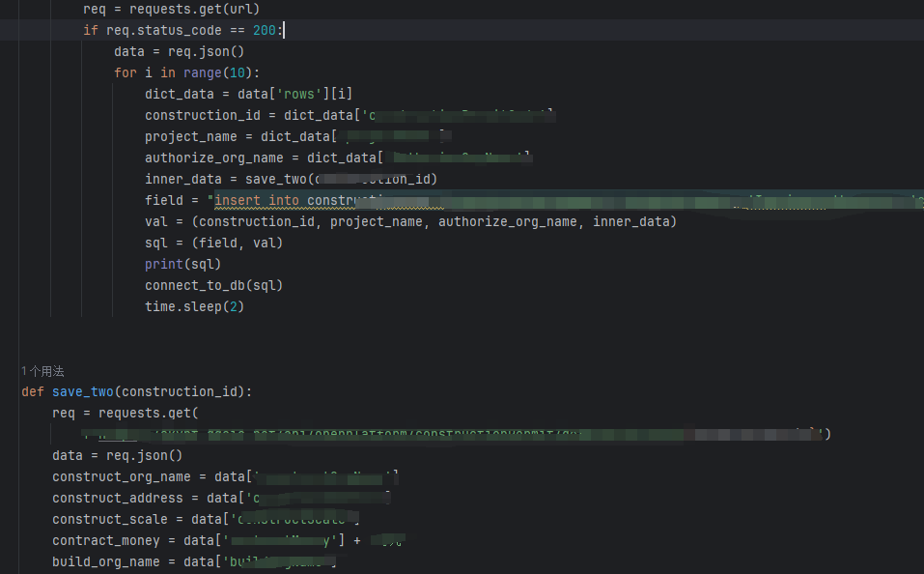This screenshot has width=924, height=574.
Task: Click the dict_data = data['rows'][i] line
Action: click(248, 94)
